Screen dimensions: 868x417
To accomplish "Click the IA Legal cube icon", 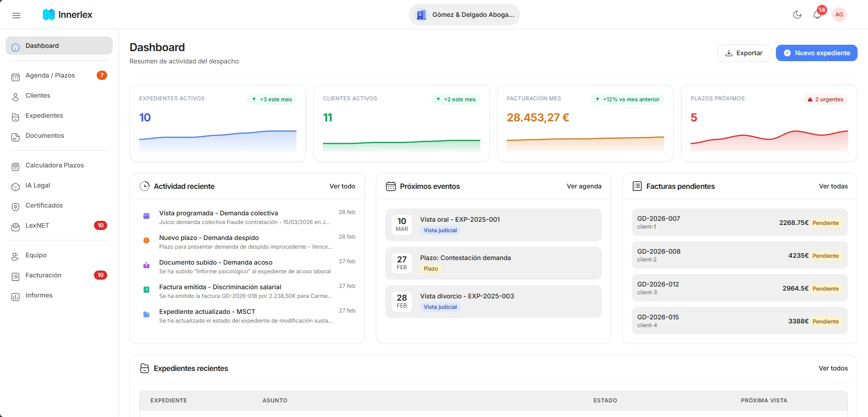I will [16, 187].
